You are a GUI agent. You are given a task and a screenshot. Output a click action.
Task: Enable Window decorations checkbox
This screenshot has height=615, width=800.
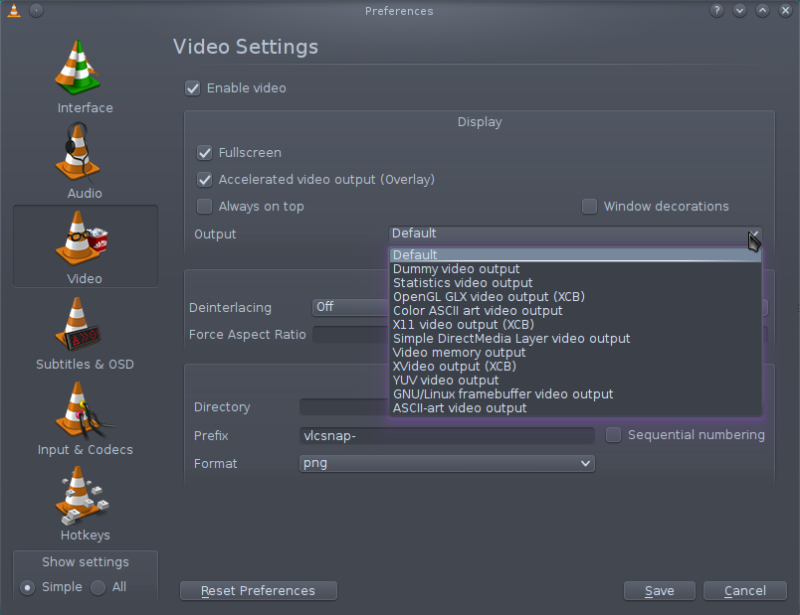tap(589, 207)
